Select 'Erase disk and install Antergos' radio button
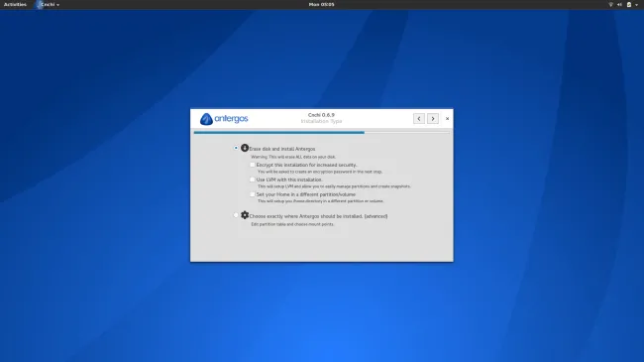The image size is (644, 362). click(x=236, y=148)
